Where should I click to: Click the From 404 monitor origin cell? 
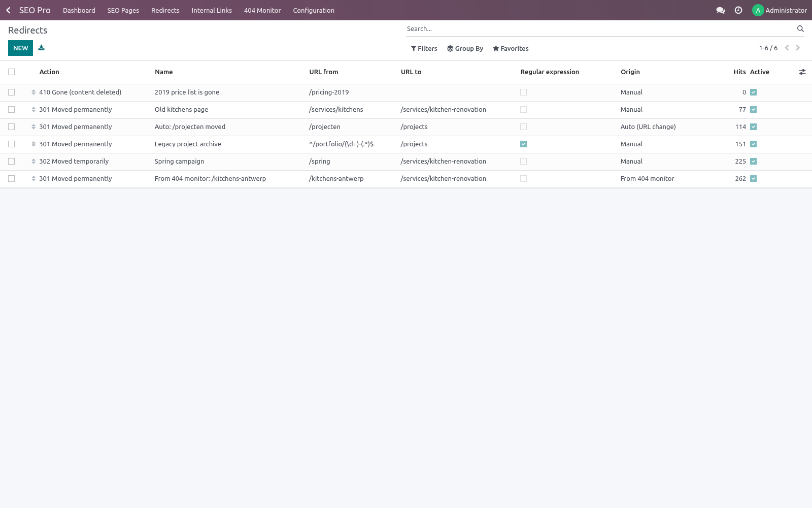tap(647, 179)
